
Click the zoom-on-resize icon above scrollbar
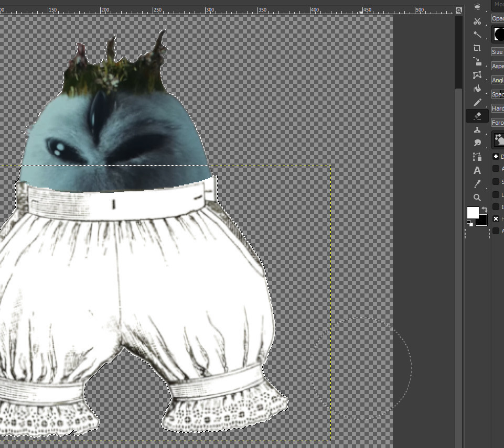coord(459,10)
